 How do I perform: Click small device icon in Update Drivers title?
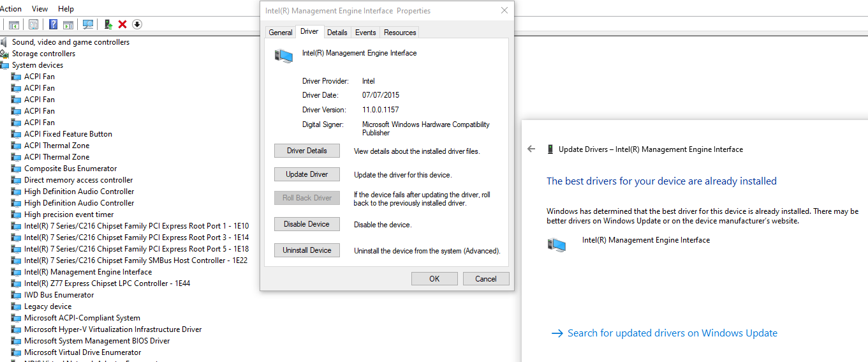coord(550,149)
